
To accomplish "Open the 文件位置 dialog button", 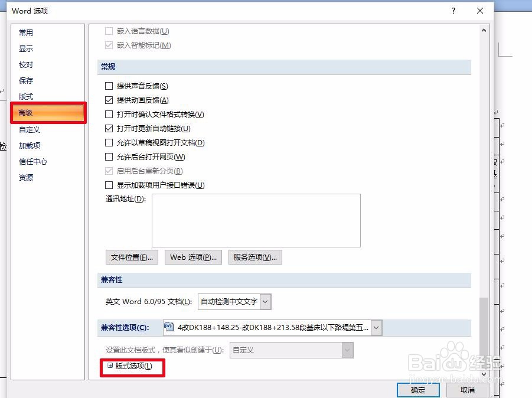I will click(132, 257).
